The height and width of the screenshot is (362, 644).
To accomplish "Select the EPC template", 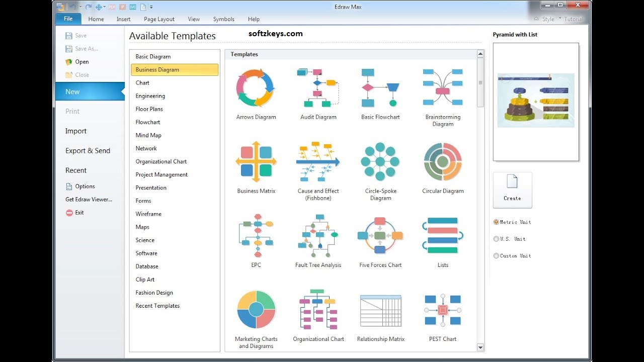I will click(x=256, y=241).
